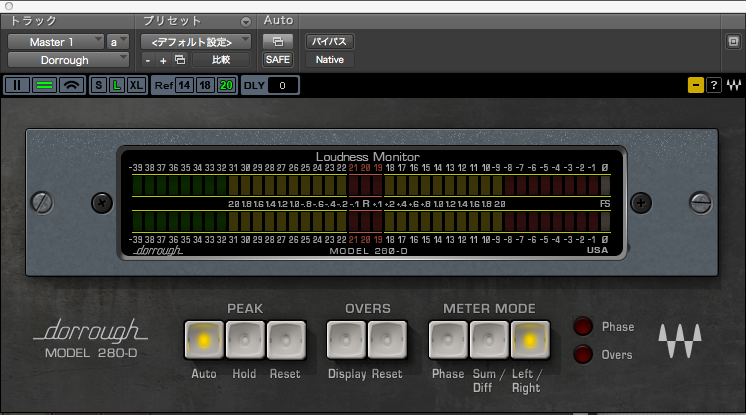Pause the meter with the pause icon
Screen dimensions: 746x415
tap(17, 85)
